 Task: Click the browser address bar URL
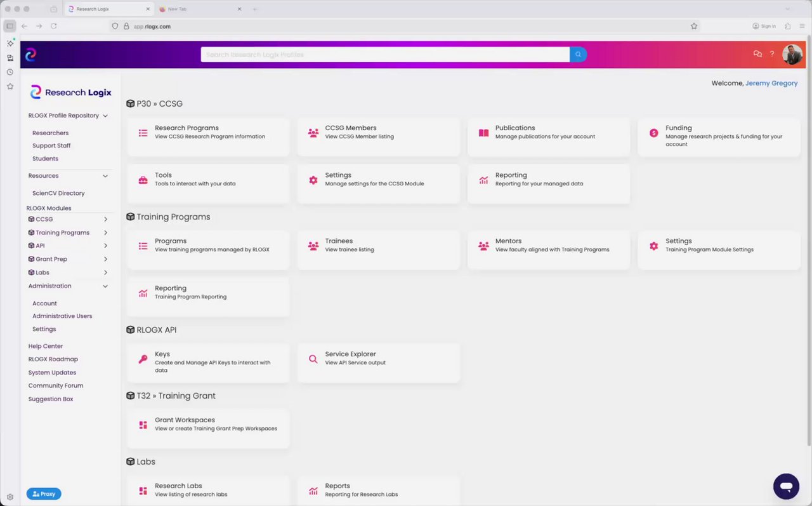click(152, 26)
